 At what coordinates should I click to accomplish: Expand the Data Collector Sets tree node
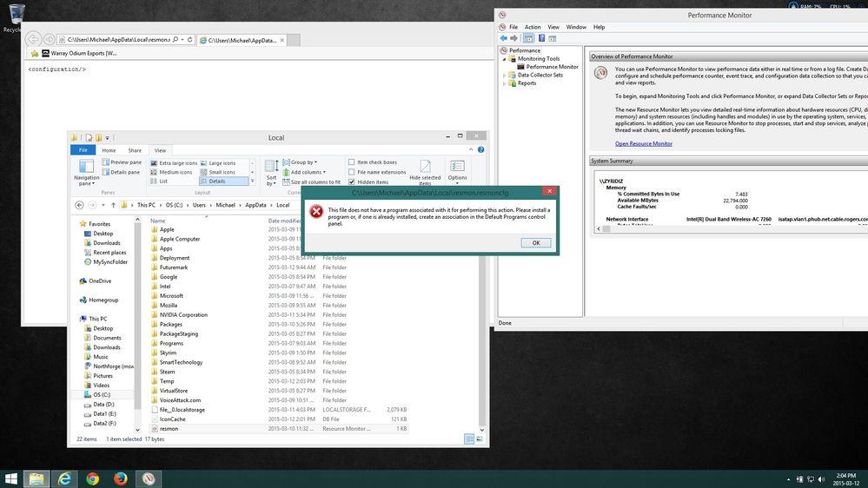click(504, 76)
